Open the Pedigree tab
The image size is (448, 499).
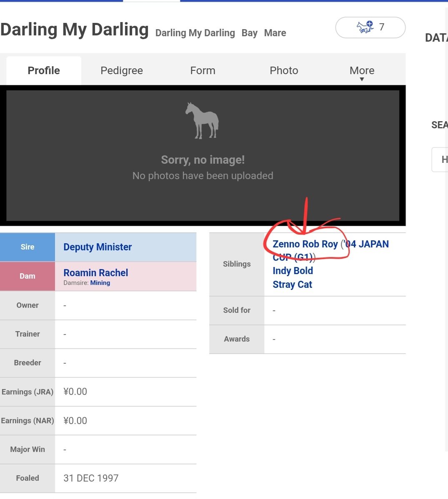point(122,70)
